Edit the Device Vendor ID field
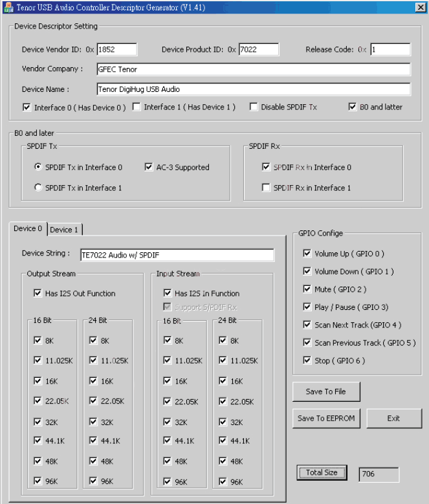Viewport: 429px width, 504px height. click(117, 50)
